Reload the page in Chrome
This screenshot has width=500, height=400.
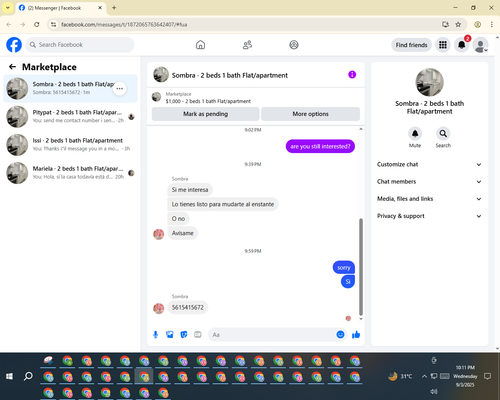[37, 24]
